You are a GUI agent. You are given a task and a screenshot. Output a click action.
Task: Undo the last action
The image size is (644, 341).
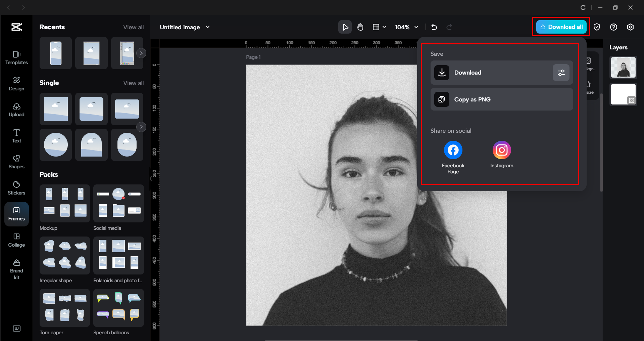(434, 27)
